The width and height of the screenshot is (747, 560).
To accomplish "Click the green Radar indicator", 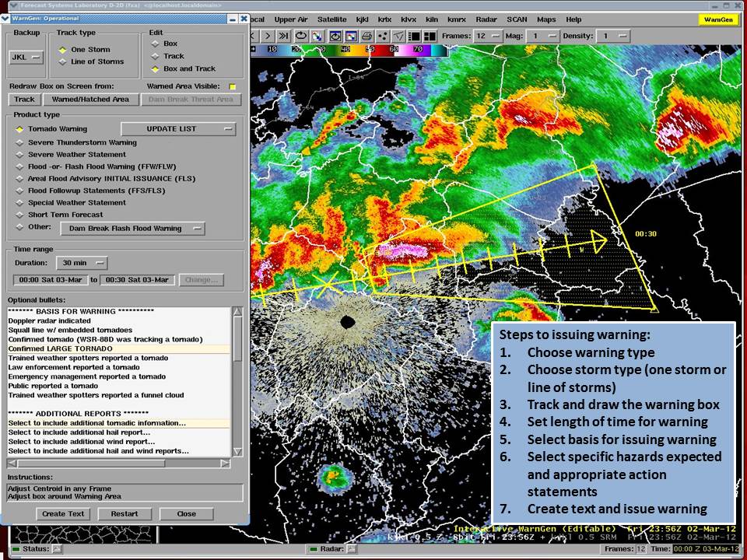I will pos(314,549).
